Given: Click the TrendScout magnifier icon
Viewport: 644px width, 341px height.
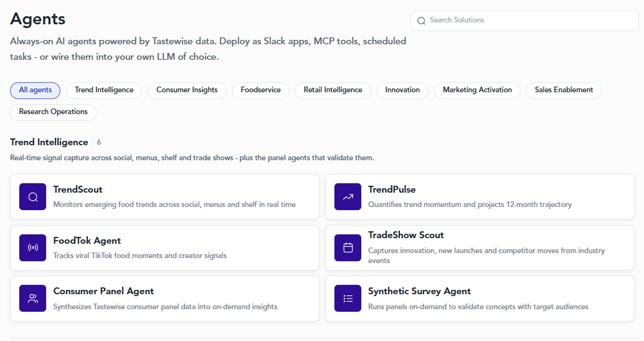Looking at the screenshot, I should [33, 196].
